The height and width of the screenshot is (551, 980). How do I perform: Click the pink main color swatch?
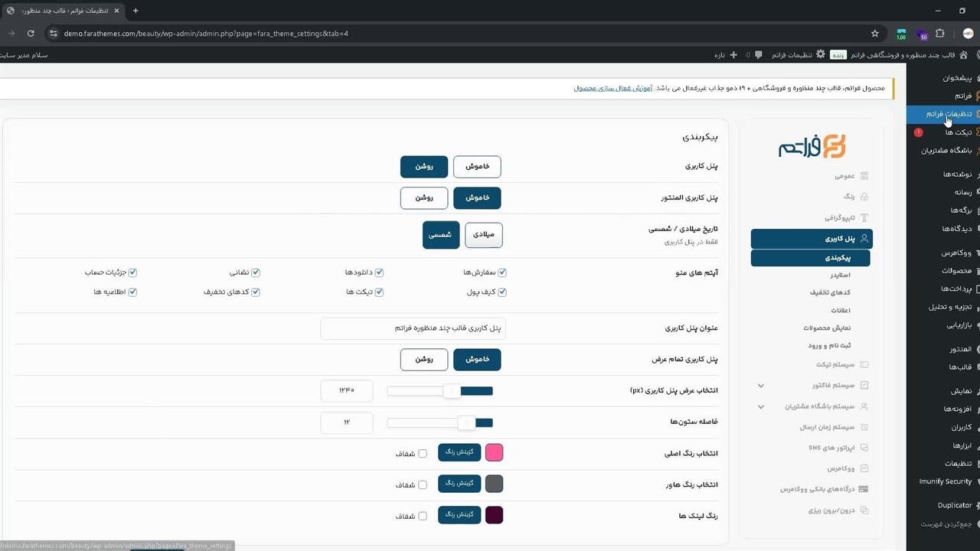tap(494, 453)
